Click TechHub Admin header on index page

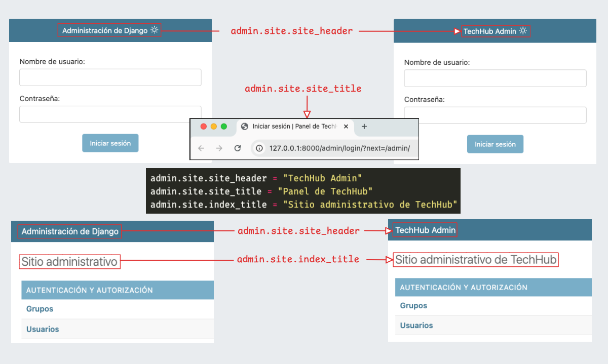(x=426, y=230)
